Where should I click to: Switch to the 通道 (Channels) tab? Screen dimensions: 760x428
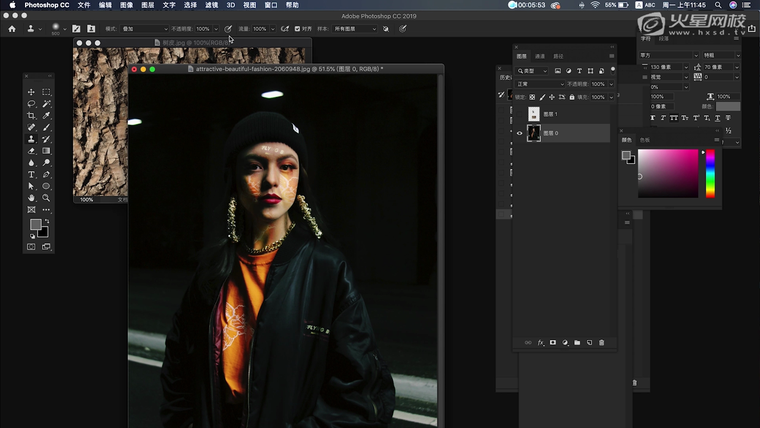[x=540, y=56]
